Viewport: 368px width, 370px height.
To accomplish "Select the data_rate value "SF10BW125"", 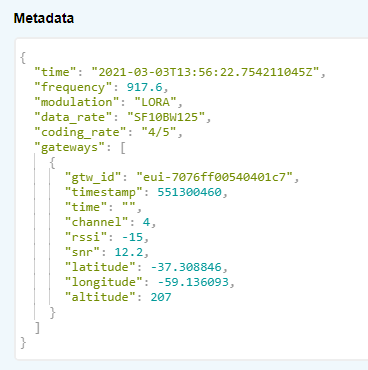I will click(x=166, y=117).
